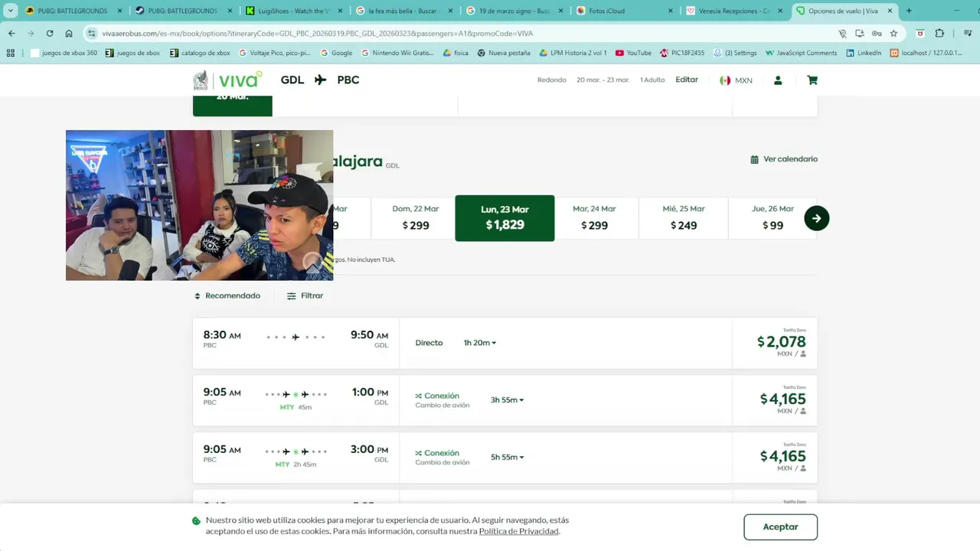Open the juegos de xbox 360 bookmark
980x551 pixels.
coord(64,53)
